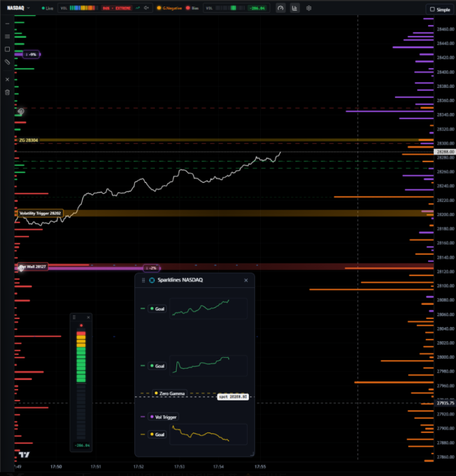The height and width of the screenshot is (476, 456).
Task: Click the Sparklines NASDAQ logo icon
Action: (152, 280)
